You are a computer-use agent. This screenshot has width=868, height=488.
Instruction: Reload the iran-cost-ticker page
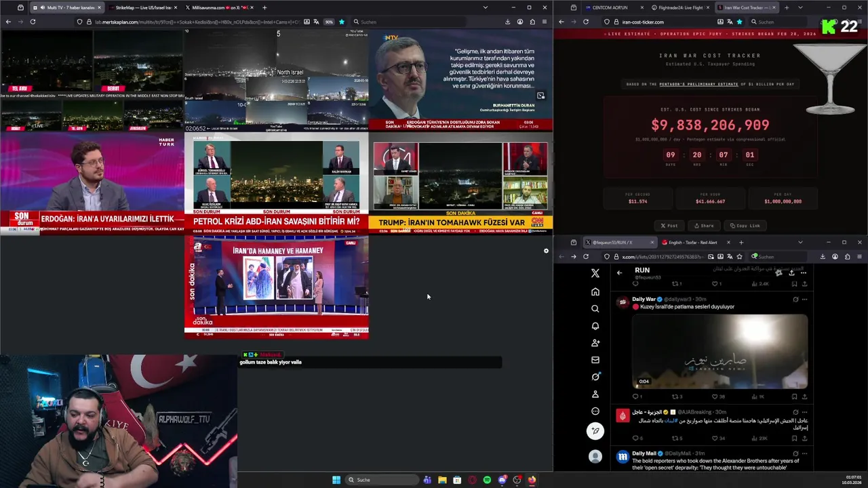click(586, 22)
